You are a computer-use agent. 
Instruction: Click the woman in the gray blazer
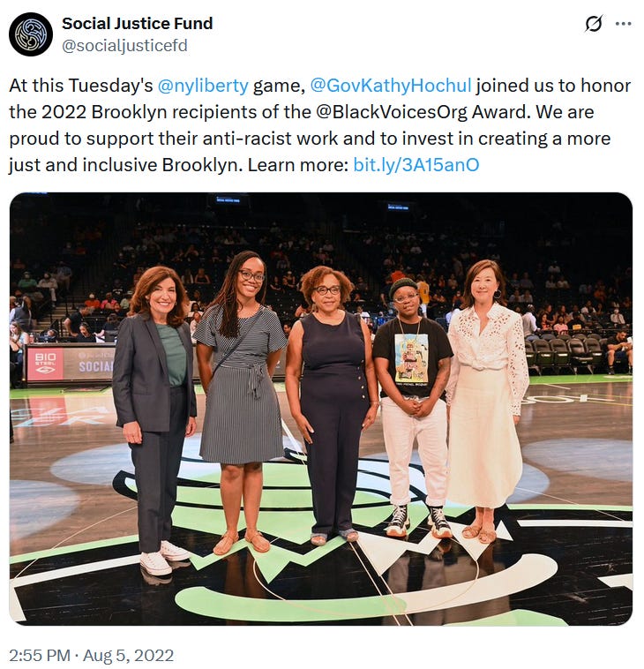(154, 418)
